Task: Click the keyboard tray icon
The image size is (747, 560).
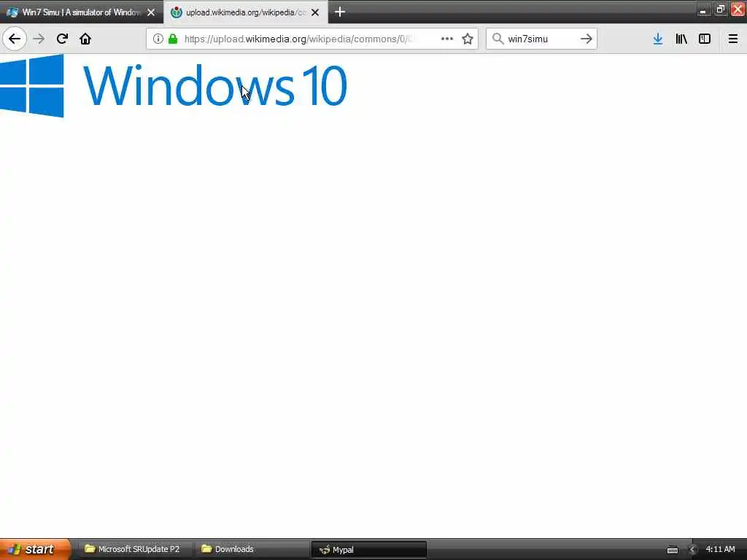Action: 673,550
